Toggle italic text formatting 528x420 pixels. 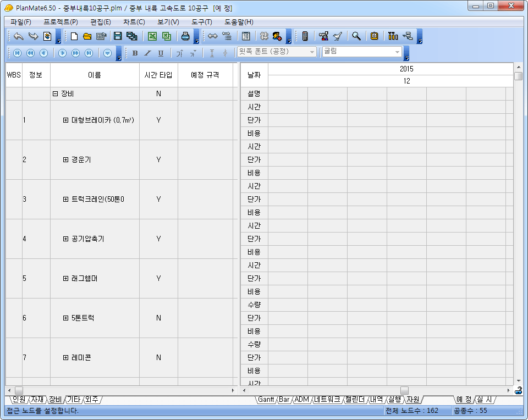pyautogui.click(x=148, y=53)
